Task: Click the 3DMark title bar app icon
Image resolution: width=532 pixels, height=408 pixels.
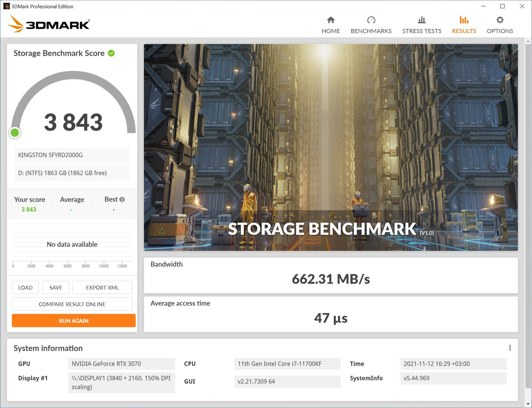Action: tap(6, 6)
